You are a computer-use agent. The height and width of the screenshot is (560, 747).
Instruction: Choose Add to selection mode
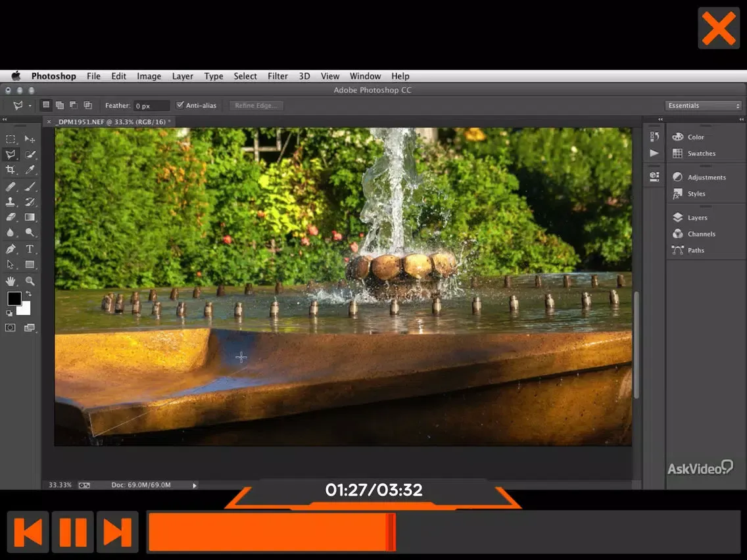coord(60,105)
